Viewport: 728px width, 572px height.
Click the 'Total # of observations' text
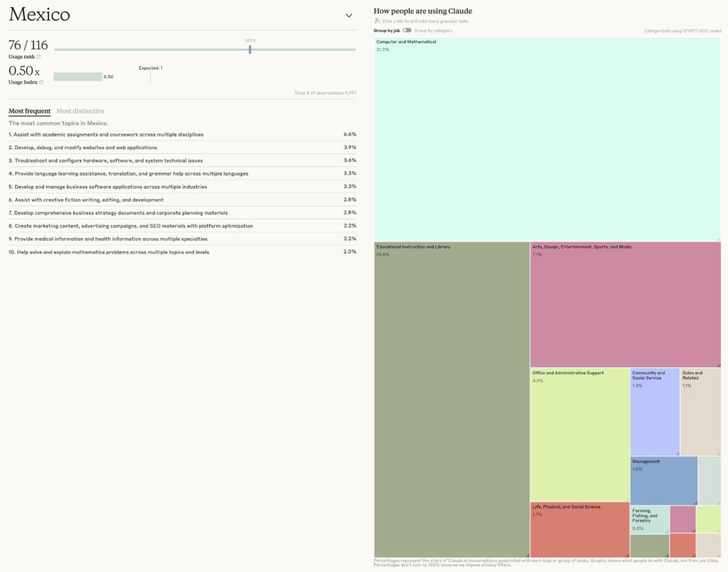pyautogui.click(x=325, y=93)
